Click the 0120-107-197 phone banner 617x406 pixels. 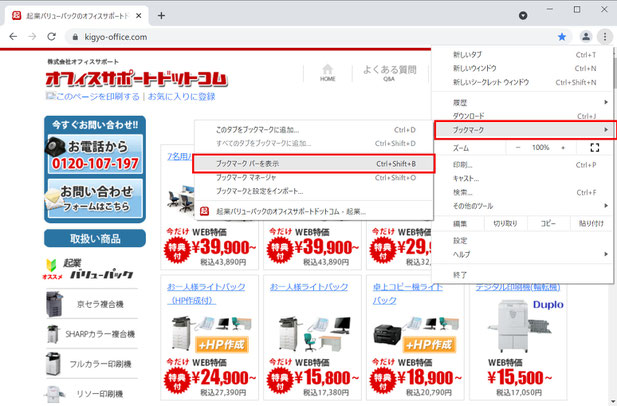click(95, 154)
